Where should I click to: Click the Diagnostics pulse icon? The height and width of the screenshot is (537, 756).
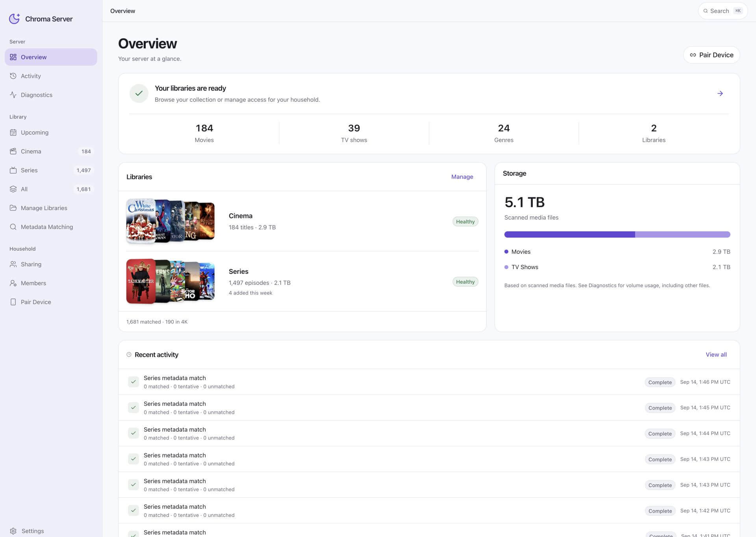point(13,95)
